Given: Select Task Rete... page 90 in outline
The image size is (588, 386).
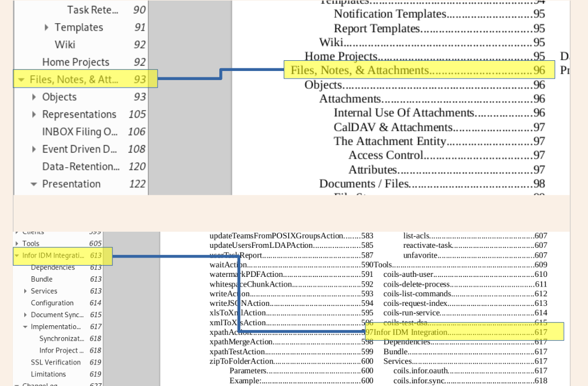Looking at the screenshot, I should [x=106, y=10].
